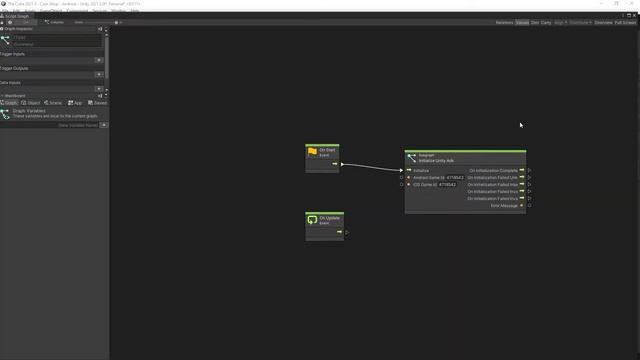Click the Subgraph icon on Initialize Unity Ads node
The height and width of the screenshot is (360, 640).
[x=411, y=158]
